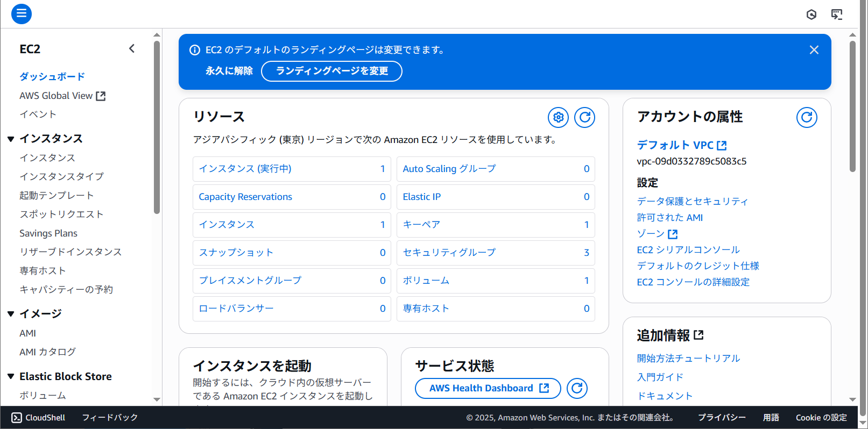Collapse the イメージ sidebar section
The width and height of the screenshot is (868, 429).
point(11,314)
